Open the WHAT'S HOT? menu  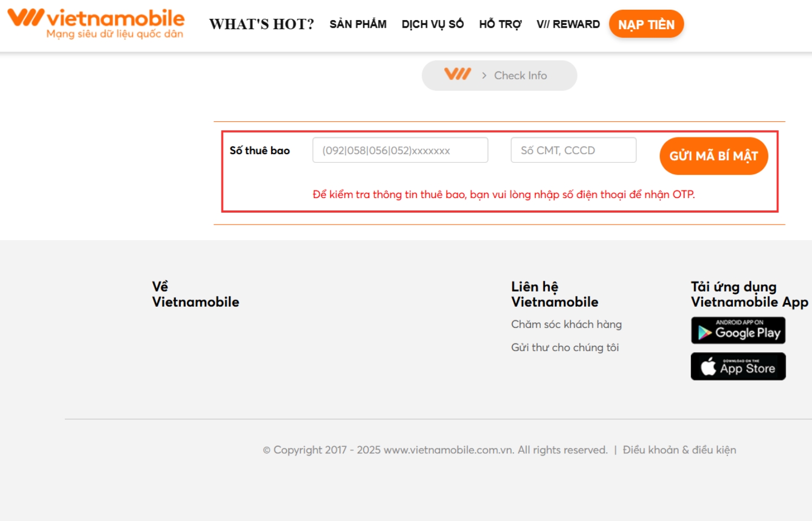[x=261, y=24]
